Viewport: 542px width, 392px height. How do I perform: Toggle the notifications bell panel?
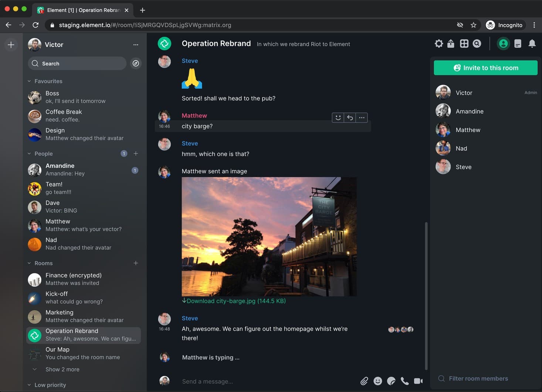click(x=532, y=44)
